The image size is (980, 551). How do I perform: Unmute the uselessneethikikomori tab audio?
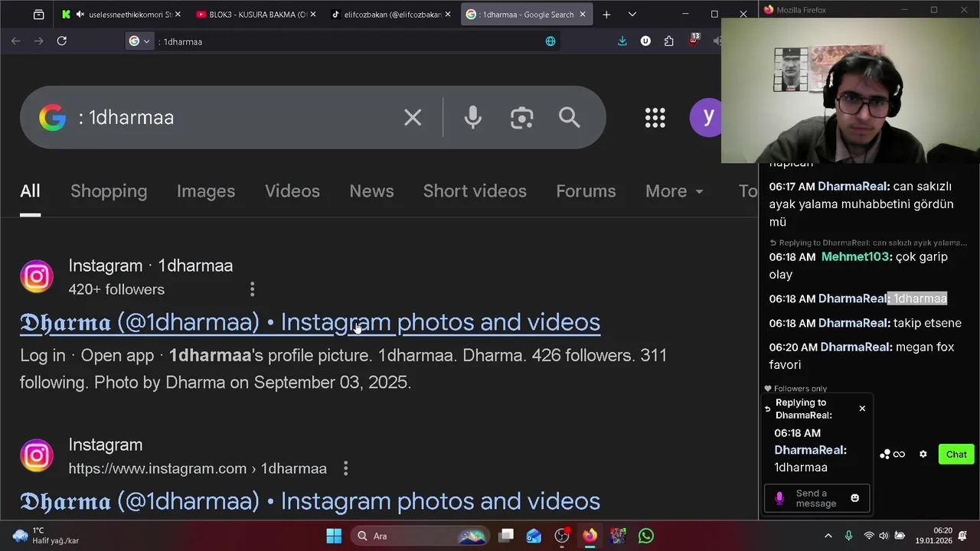(80, 15)
